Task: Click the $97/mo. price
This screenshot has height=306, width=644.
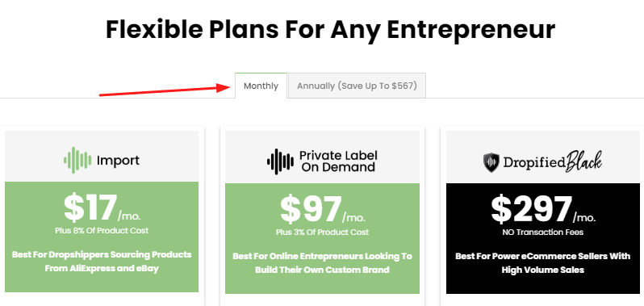Action: pyautogui.click(x=323, y=209)
